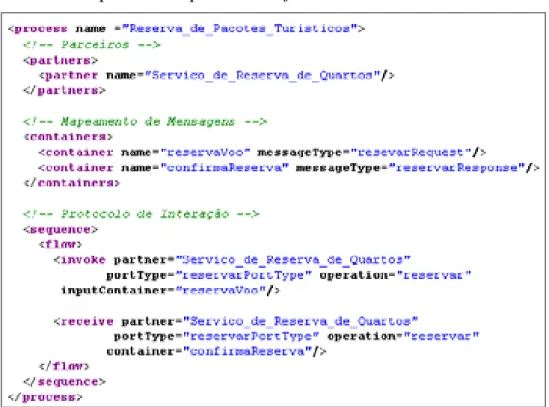Select the container confirmaReserva value in receive
Screen dimensions: 549x407
(247, 351)
